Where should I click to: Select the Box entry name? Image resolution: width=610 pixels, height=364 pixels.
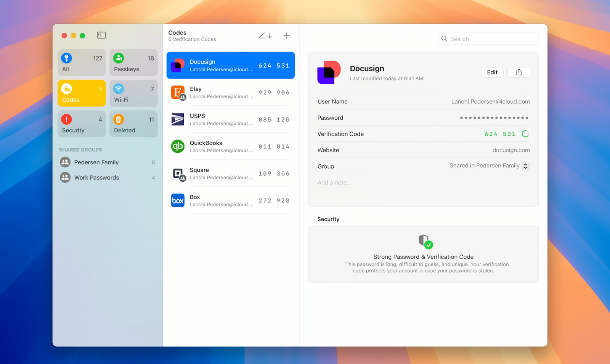195,197
